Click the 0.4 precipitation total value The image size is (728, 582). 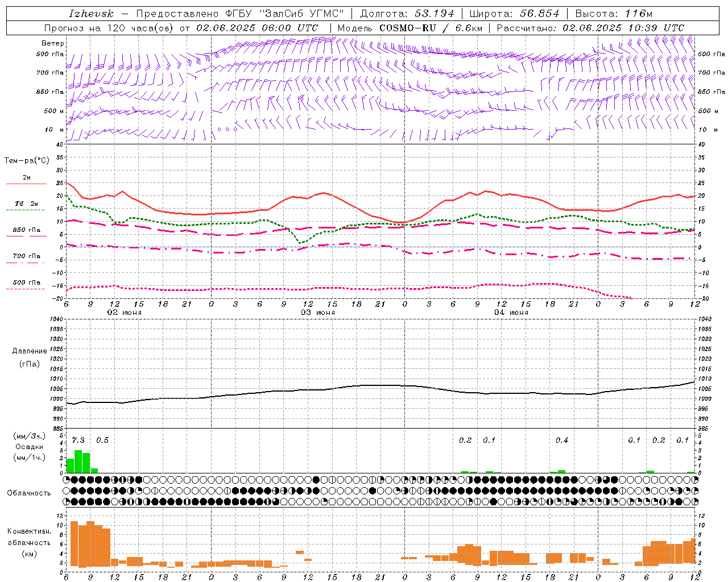pyautogui.click(x=562, y=440)
